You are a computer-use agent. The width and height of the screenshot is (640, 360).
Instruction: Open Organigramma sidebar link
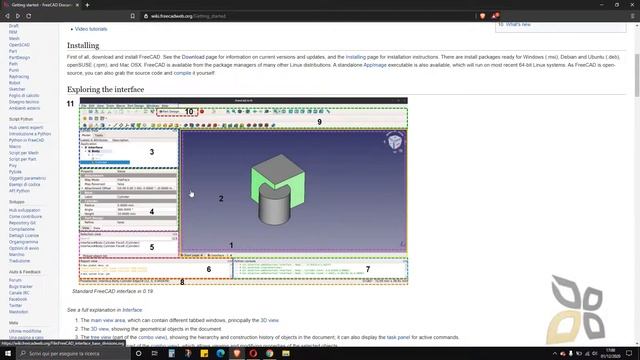23,242
